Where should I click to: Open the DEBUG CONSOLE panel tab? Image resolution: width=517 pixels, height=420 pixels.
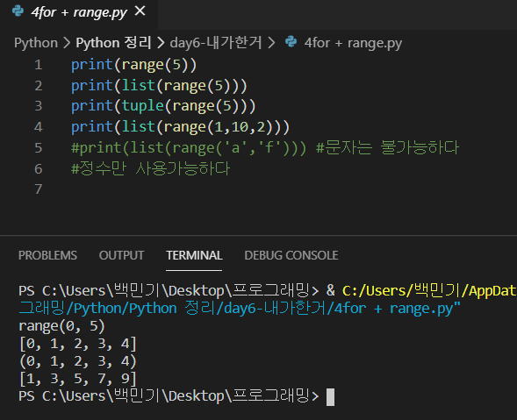pyautogui.click(x=291, y=255)
